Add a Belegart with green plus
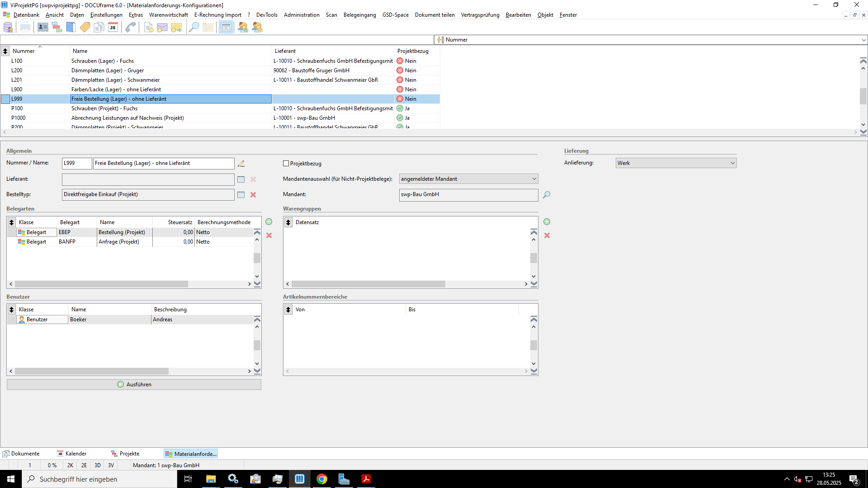This screenshot has width=868, height=488. point(269,222)
